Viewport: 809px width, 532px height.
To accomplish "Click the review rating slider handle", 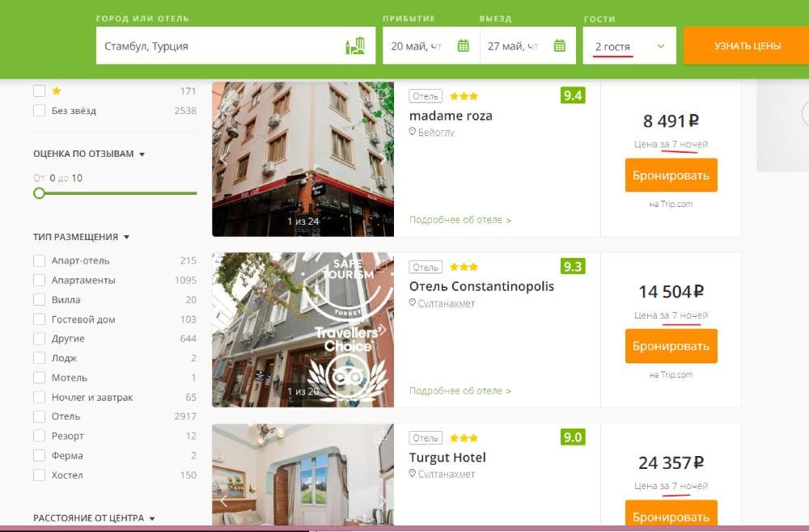I will pyautogui.click(x=39, y=193).
